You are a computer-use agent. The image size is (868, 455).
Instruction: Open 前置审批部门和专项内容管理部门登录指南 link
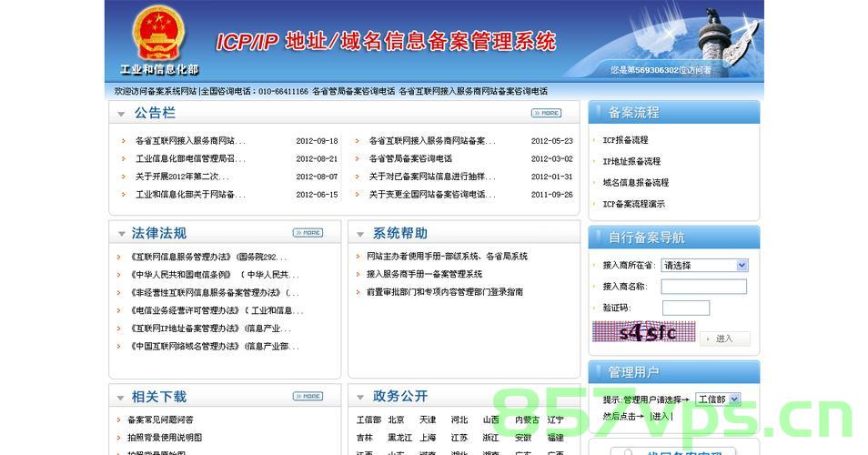point(445,292)
